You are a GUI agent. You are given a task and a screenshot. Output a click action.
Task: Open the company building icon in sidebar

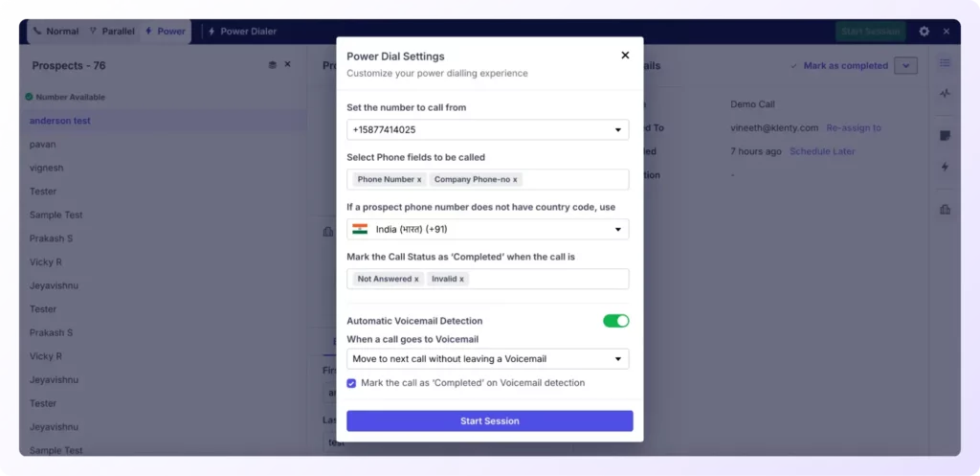[945, 210]
